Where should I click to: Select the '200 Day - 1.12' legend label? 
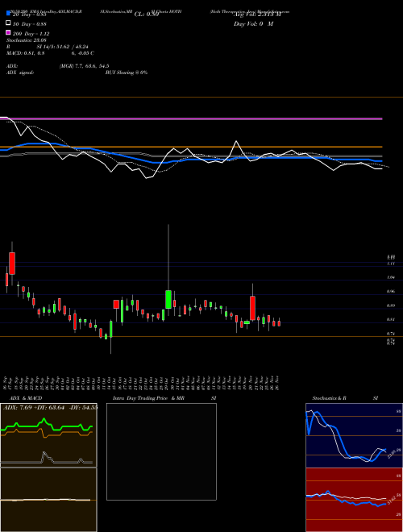point(31,34)
